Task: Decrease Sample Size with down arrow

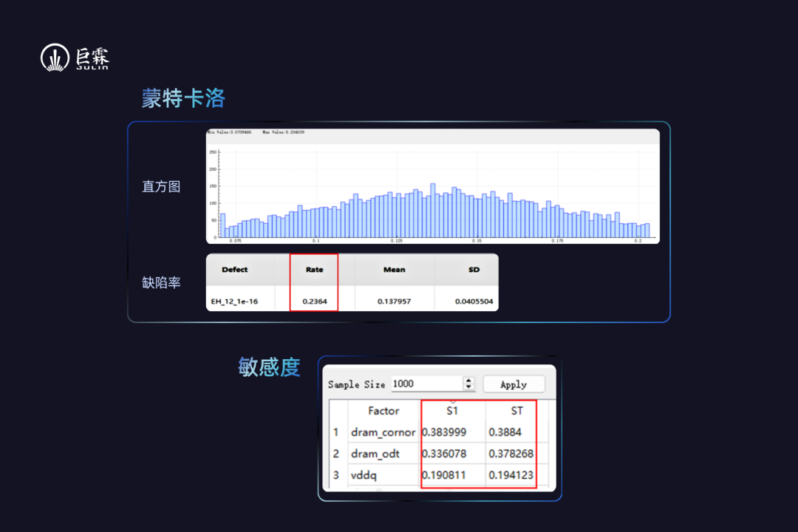Action: point(468,387)
